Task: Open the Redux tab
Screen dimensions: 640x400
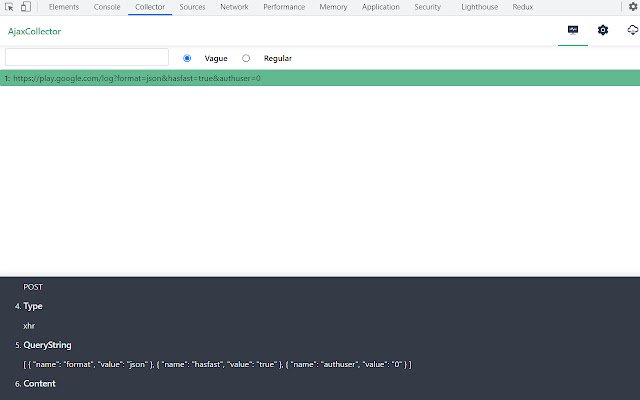Action: coord(523,7)
